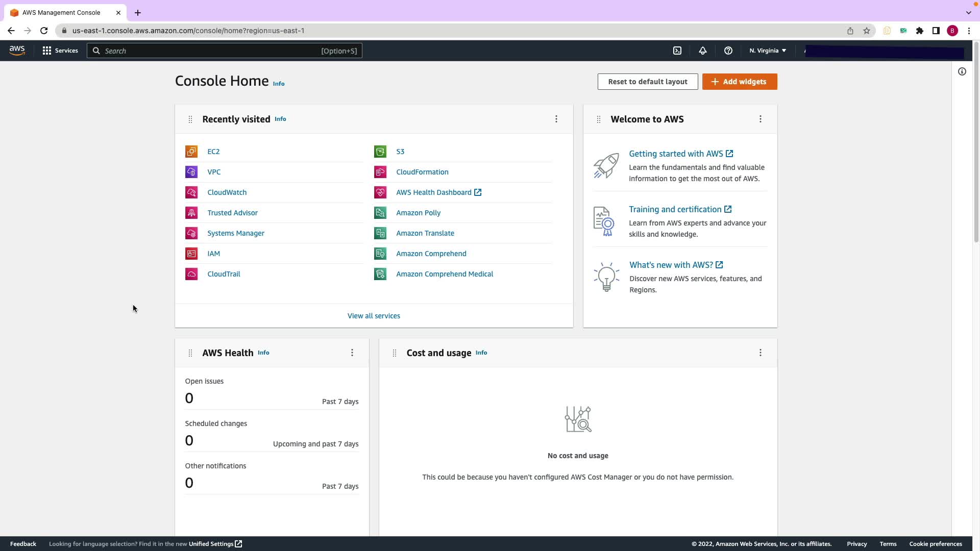
Task: Click the AWS logo home icon
Action: (17, 51)
